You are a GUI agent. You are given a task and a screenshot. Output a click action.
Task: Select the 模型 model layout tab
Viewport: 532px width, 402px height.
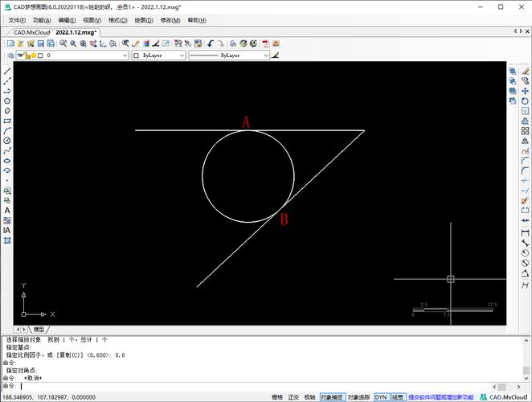[39, 330]
